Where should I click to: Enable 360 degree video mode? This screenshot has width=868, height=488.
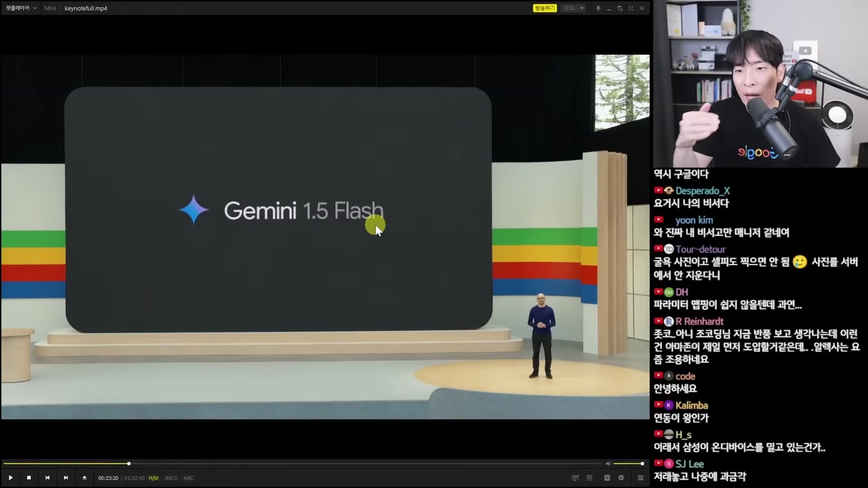(575, 478)
